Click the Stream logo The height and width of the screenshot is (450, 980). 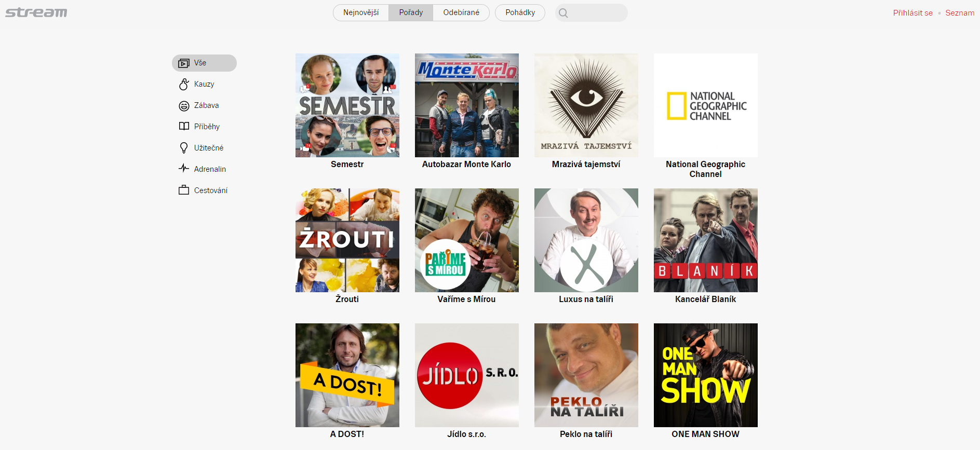pos(36,12)
